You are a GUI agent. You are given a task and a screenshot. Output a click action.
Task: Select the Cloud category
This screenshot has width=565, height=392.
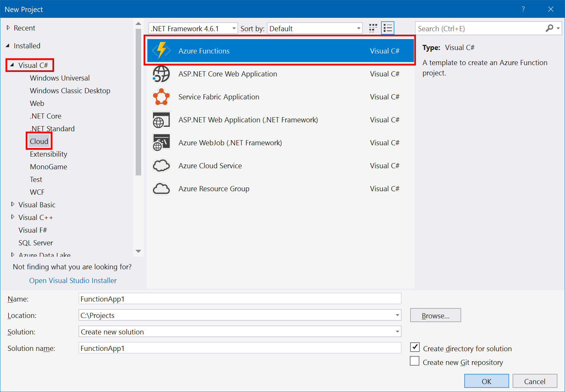tap(39, 142)
